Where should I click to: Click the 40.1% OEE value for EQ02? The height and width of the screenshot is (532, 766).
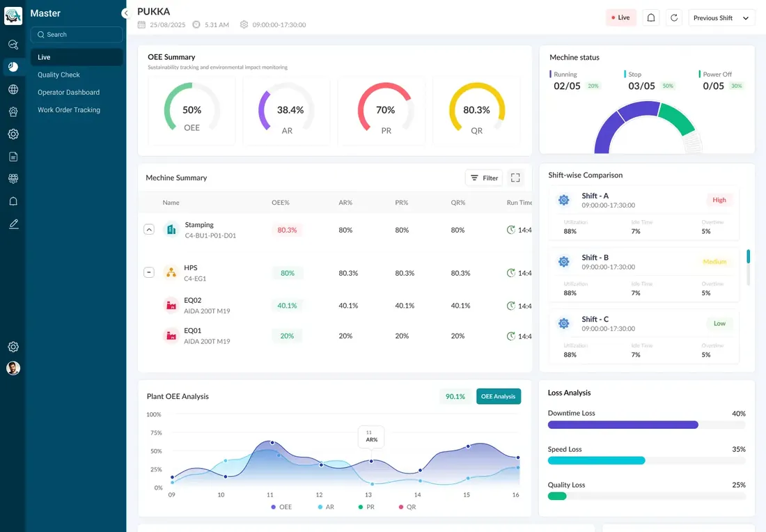point(287,305)
